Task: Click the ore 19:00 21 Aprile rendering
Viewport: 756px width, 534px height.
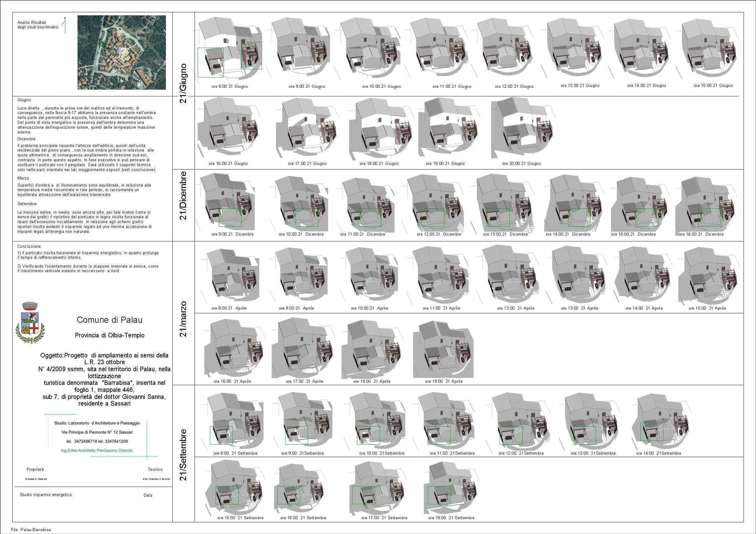Action: [443, 349]
